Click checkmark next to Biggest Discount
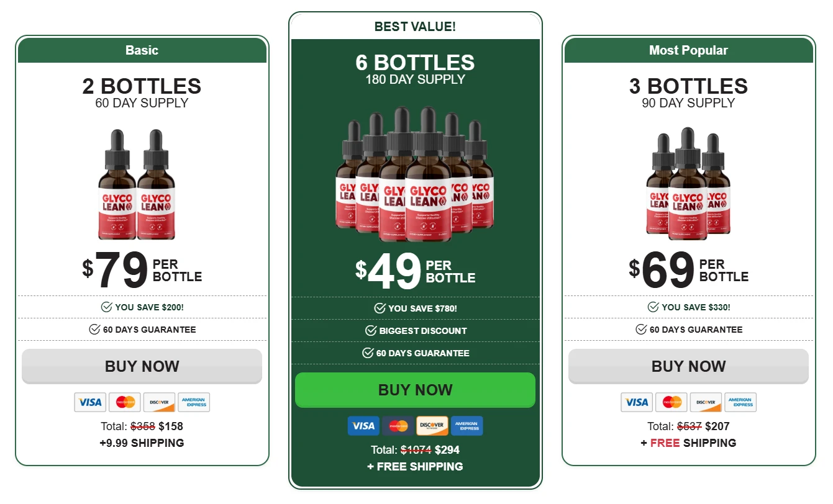This screenshot has width=833, height=504. (x=371, y=331)
